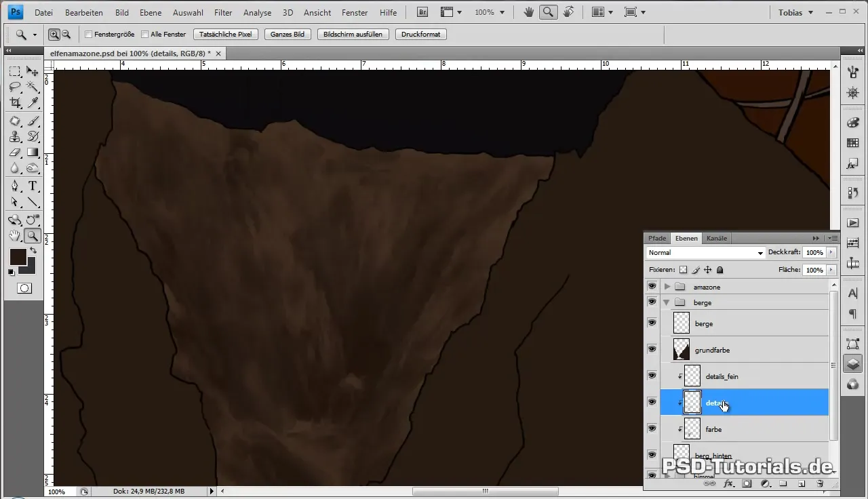Switch to the Kanäle tab
This screenshot has height=499, width=868.
coord(717,238)
